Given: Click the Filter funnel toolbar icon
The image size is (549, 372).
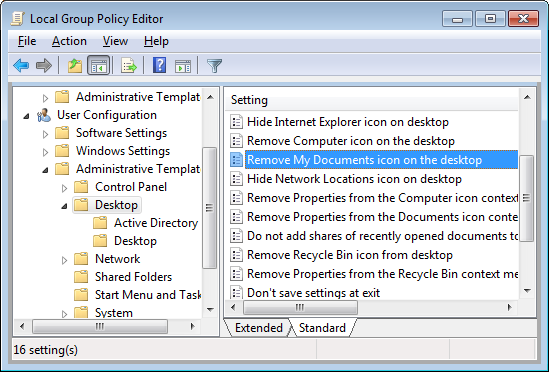Looking at the screenshot, I should pos(214,66).
